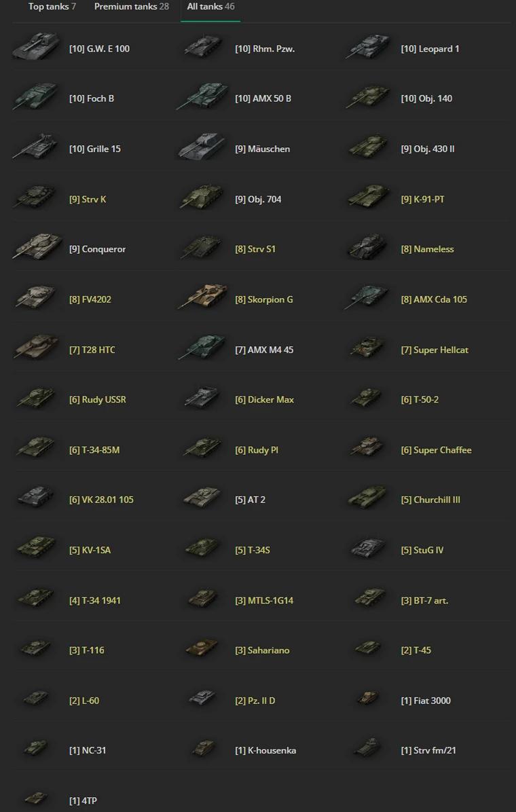Select the Fiat 3000 tank icon
516x812 pixels.
(x=369, y=699)
